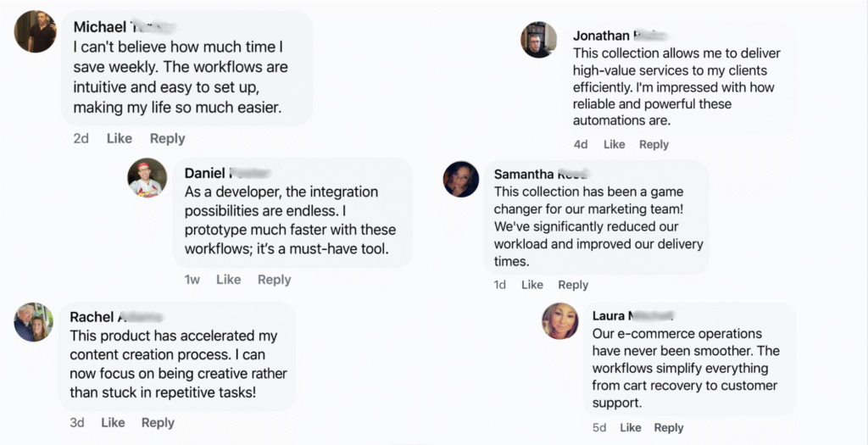Like Laura's e-commerce comment

click(630, 427)
